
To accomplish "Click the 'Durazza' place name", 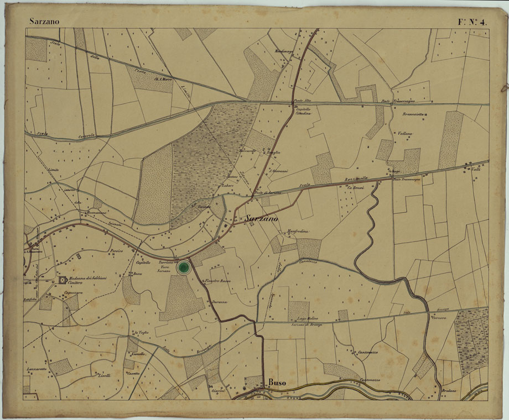I will [220, 302].
